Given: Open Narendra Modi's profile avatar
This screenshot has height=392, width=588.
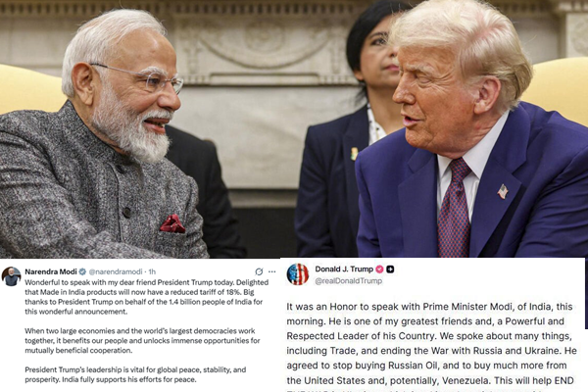Looking at the screenshot, I should (x=11, y=276).
